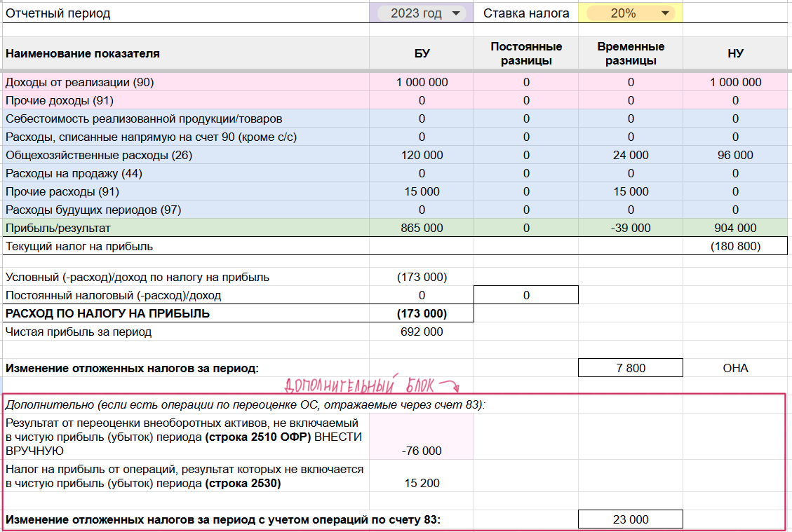Select БУ value for Доходы от реализации

point(422,82)
